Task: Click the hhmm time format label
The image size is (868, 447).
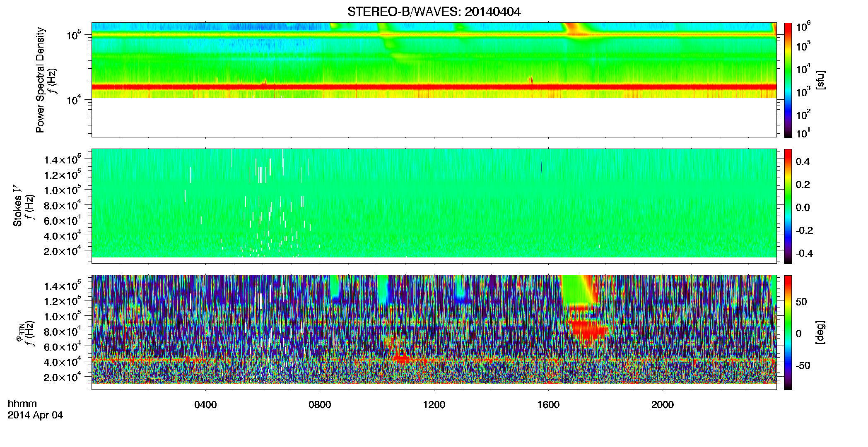Action: tap(22, 404)
